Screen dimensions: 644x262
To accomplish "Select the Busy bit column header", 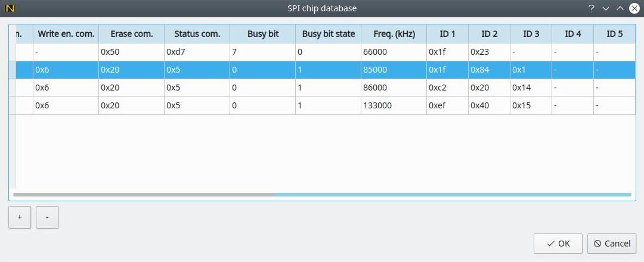I will pyautogui.click(x=262, y=34).
